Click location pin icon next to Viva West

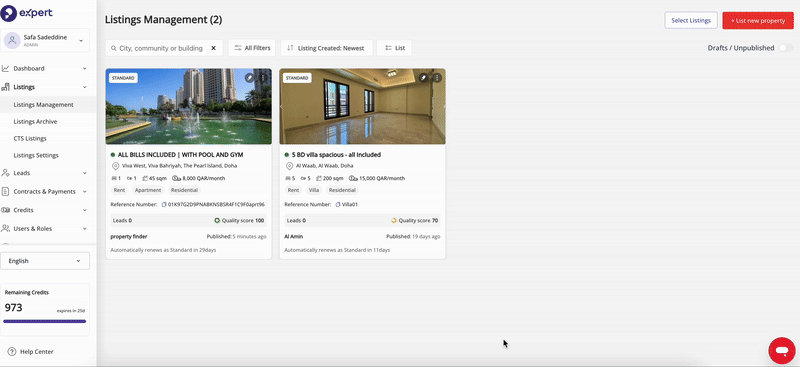115,166
